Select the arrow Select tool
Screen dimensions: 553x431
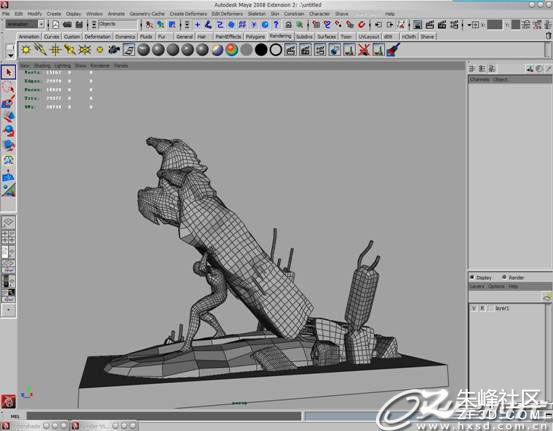pyautogui.click(x=8, y=72)
